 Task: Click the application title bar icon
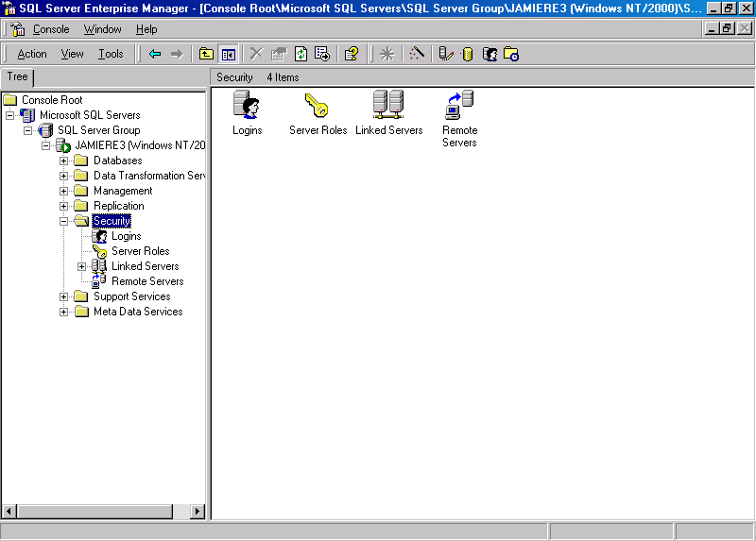[9, 8]
